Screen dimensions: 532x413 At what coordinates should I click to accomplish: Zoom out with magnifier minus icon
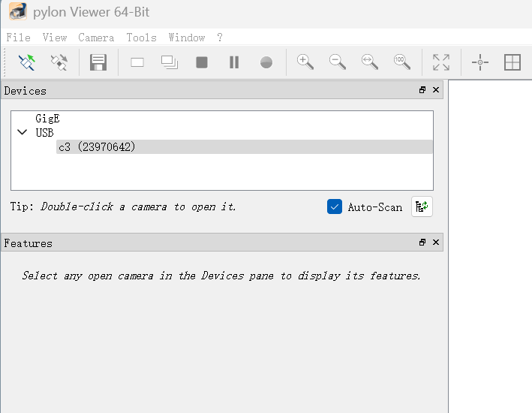click(x=338, y=62)
